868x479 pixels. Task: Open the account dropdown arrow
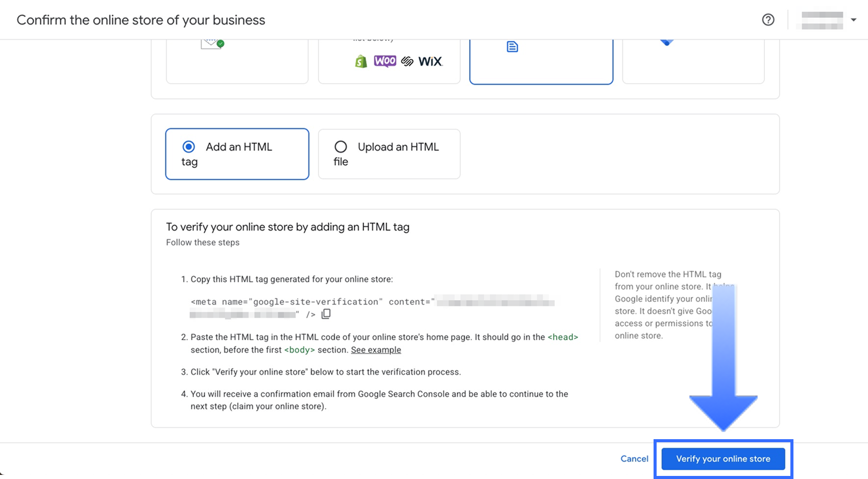click(853, 20)
